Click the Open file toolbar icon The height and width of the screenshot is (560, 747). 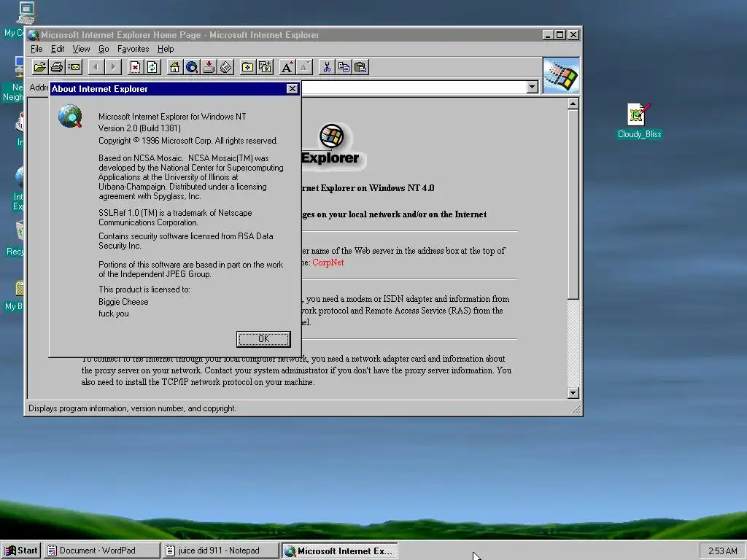point(39,67)
